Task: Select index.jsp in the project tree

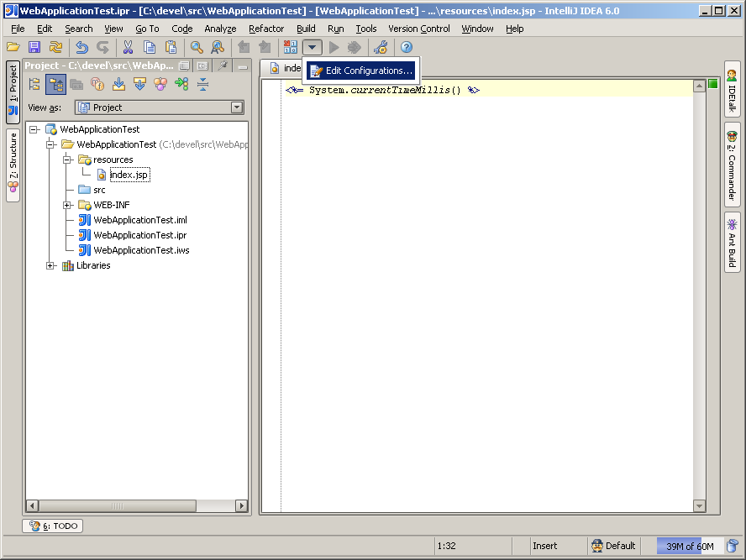Action: tap(129, 175)
